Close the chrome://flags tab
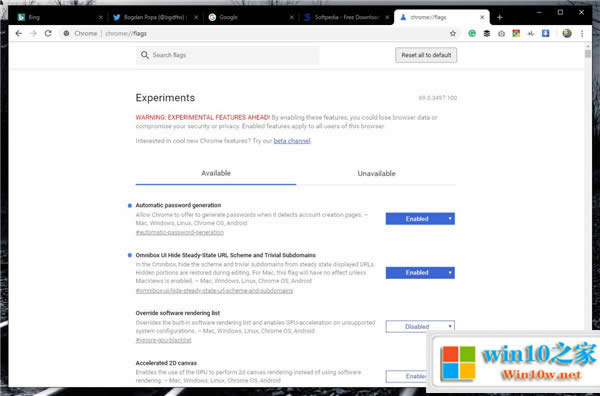600x396 pixels. (482, 17)
